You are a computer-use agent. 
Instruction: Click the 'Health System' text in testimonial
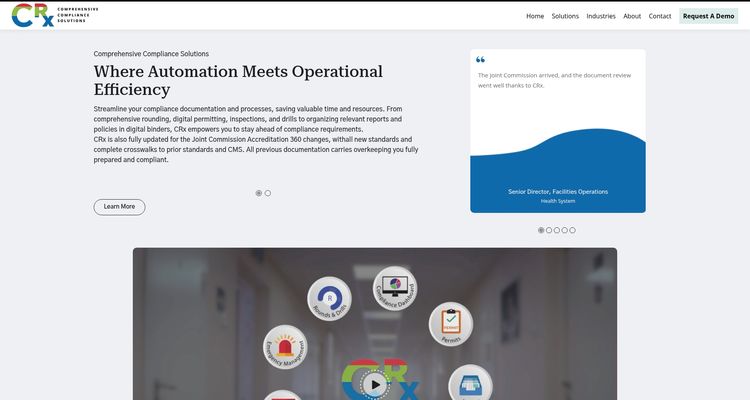[x=558, y=201]
